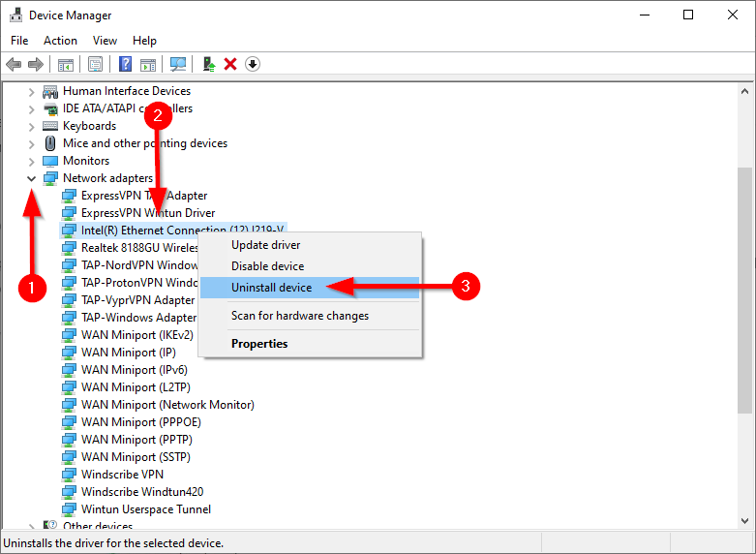Open the Action menu
The width and height of the screenshot is (756, 554).
click(60, 41)
